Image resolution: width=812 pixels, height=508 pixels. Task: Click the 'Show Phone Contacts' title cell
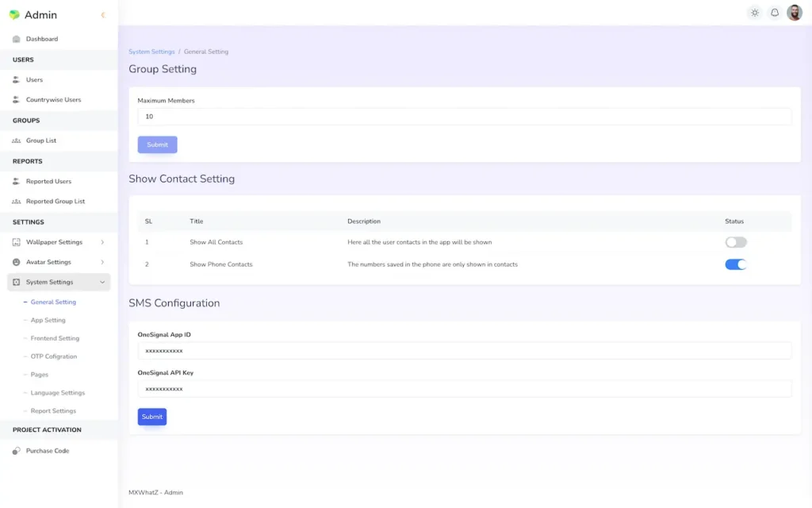click(221, 264)
